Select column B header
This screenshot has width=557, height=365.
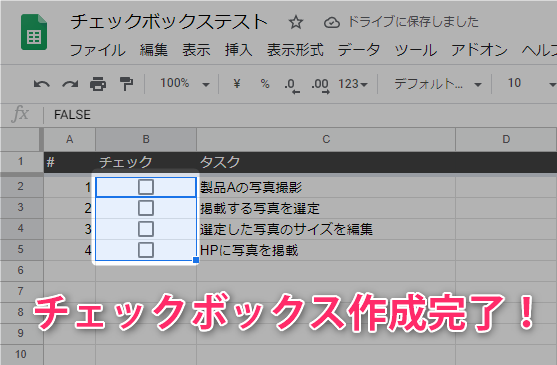[x=146, y=139]
